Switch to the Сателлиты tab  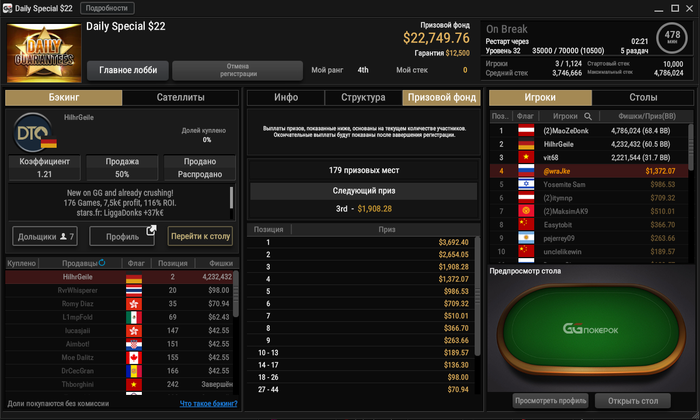[x=180, y=97]
